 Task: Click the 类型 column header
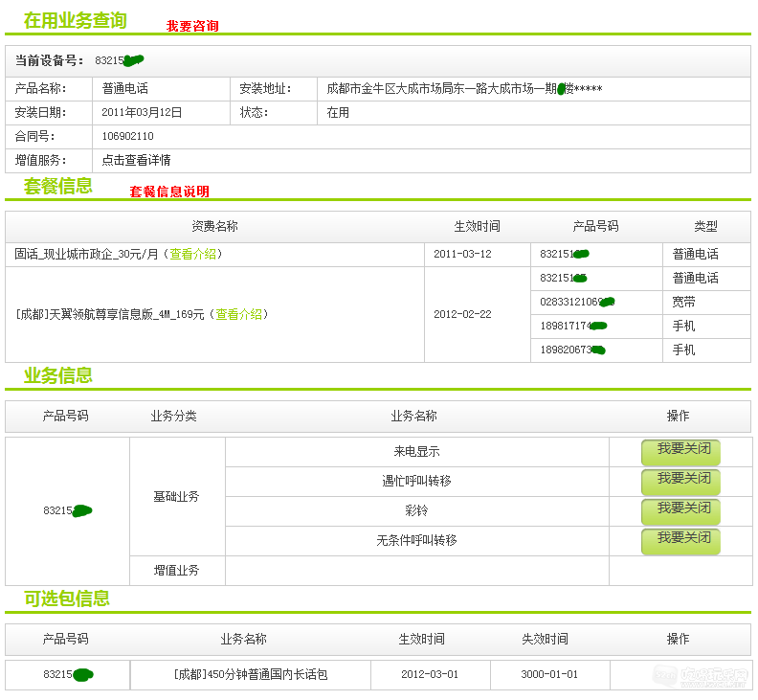coord(705,226)
